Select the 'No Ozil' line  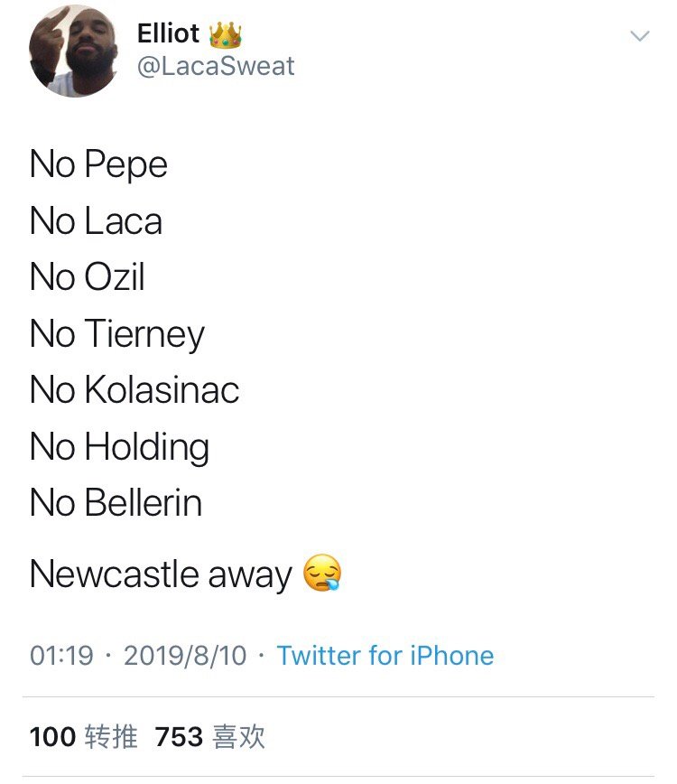point(88,276)
